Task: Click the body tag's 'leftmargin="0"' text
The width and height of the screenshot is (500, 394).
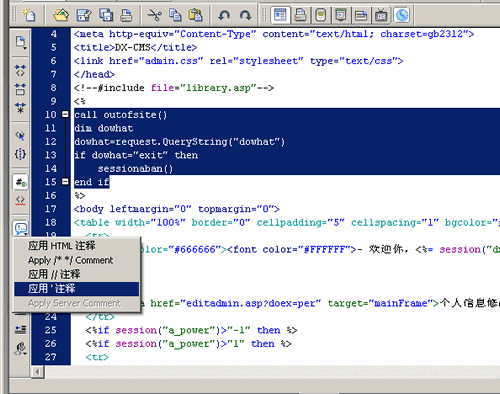Action: (x=150, y=209)
